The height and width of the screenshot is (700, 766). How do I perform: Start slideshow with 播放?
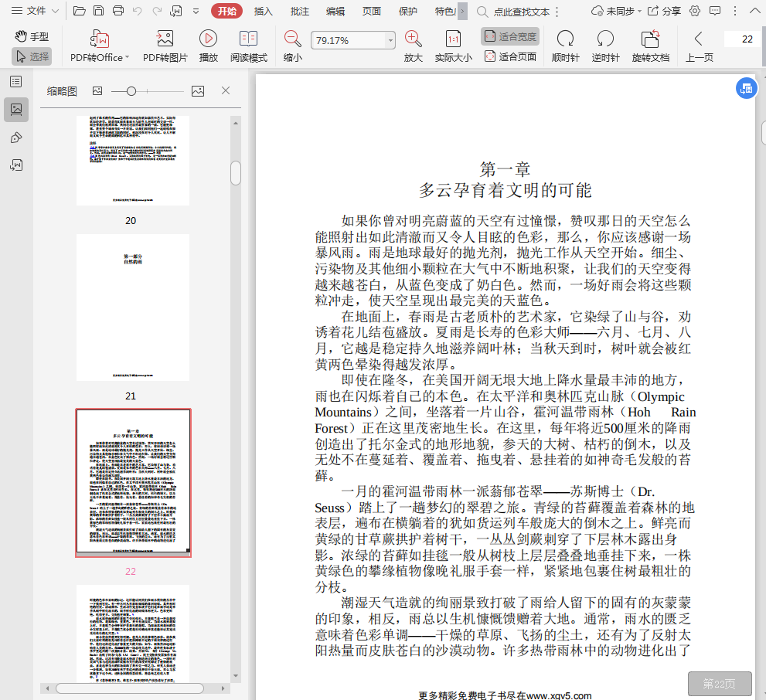tap(208, 47)
